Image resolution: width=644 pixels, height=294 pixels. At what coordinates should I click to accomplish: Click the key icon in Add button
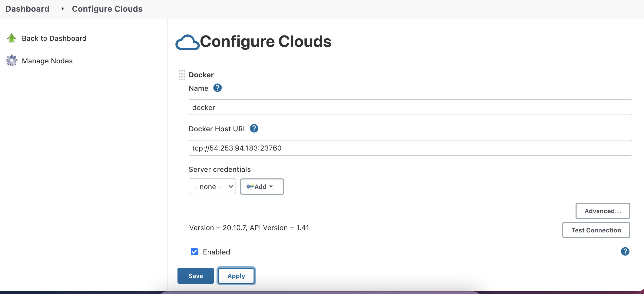coord(250,187)
